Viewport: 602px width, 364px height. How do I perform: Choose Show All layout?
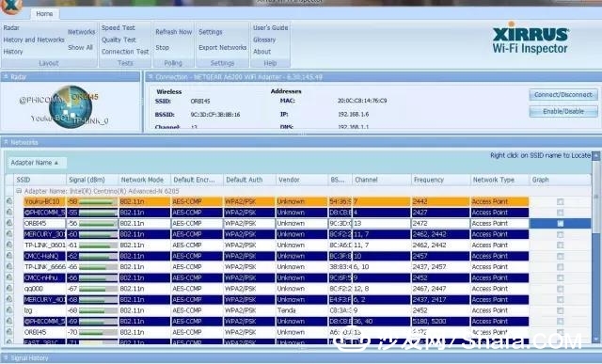coord(80,47)
